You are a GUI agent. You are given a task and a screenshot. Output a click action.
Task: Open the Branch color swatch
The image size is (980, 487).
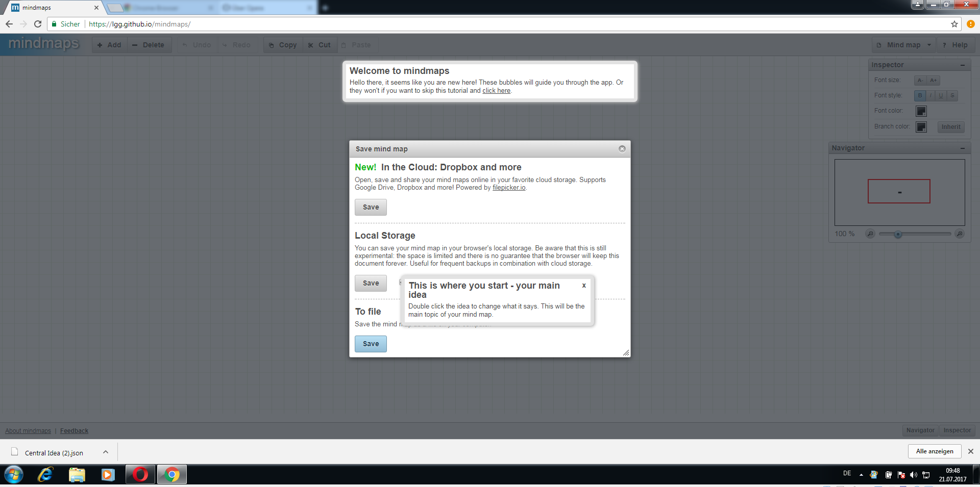click(921, 127)
